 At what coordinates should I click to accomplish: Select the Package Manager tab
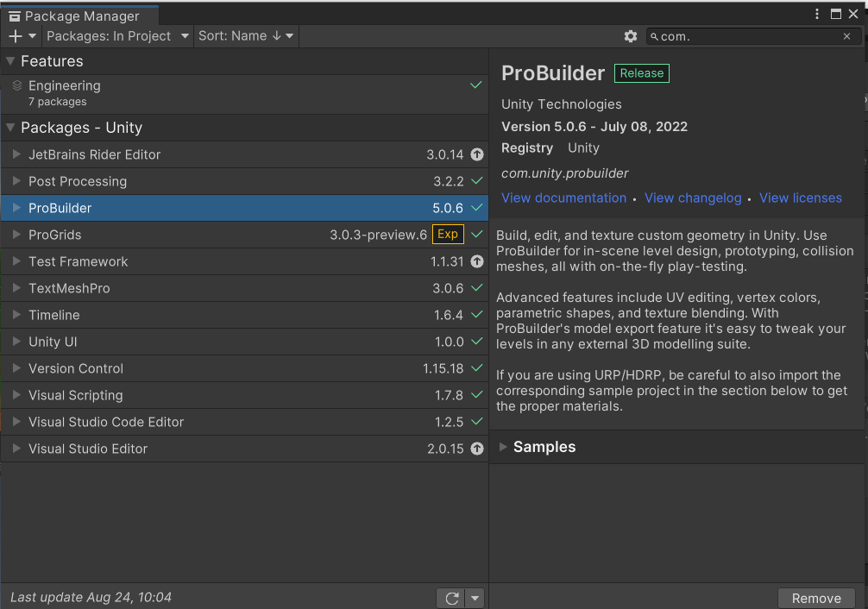pos(80,16)
